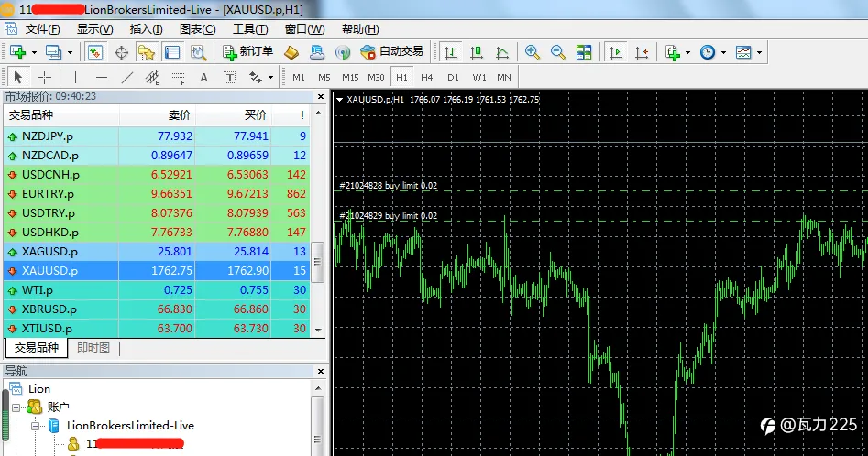
Task: Switch to W1 timeframe
Action: pyautogui.click(x=479, y=78)
